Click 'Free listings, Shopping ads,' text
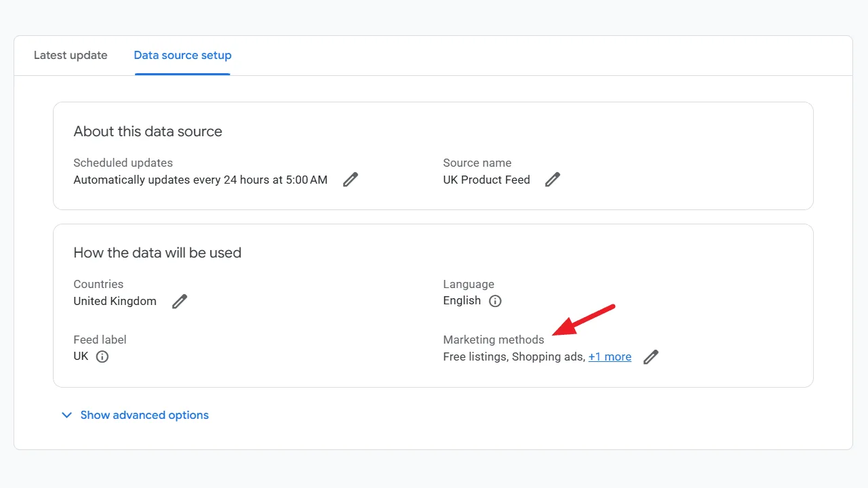 coord(514,357)
